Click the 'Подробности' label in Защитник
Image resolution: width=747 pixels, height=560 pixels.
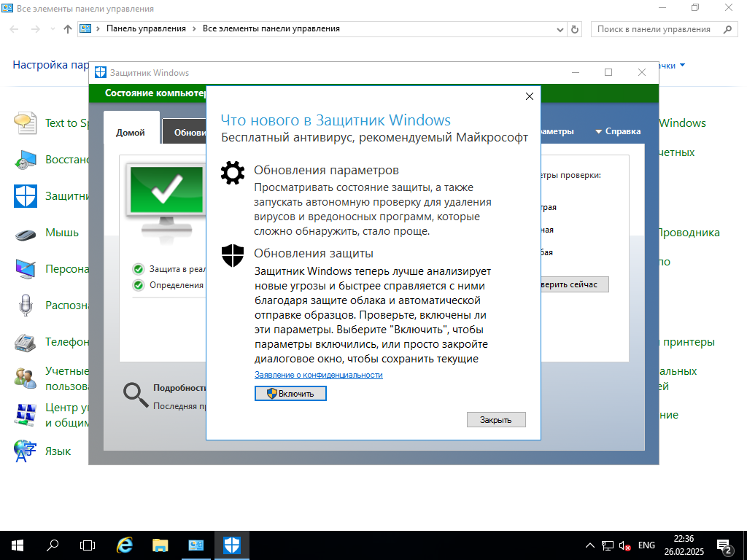179,388
